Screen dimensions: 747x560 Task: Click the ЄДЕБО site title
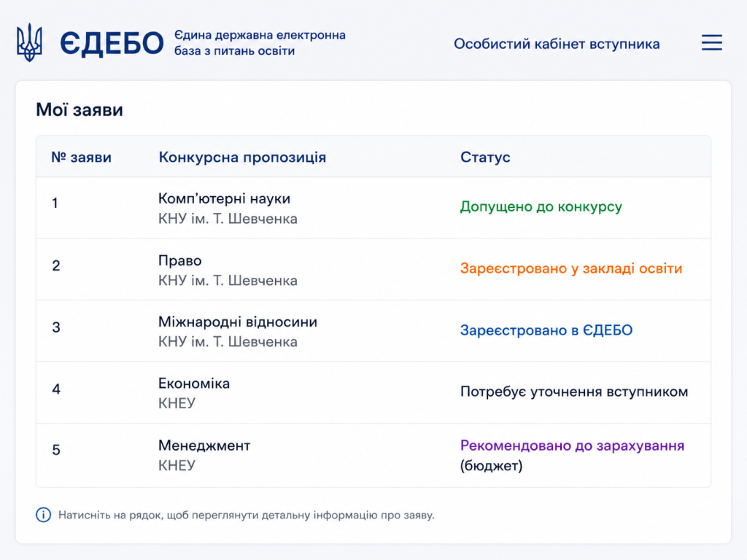(112, 43)
